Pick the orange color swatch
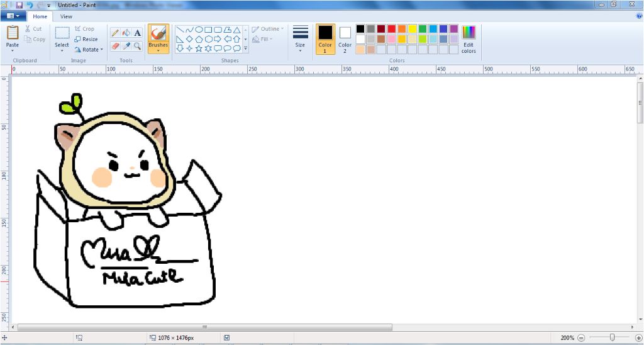This screenshot has width=644, height=345. click(x=402, y=29)
